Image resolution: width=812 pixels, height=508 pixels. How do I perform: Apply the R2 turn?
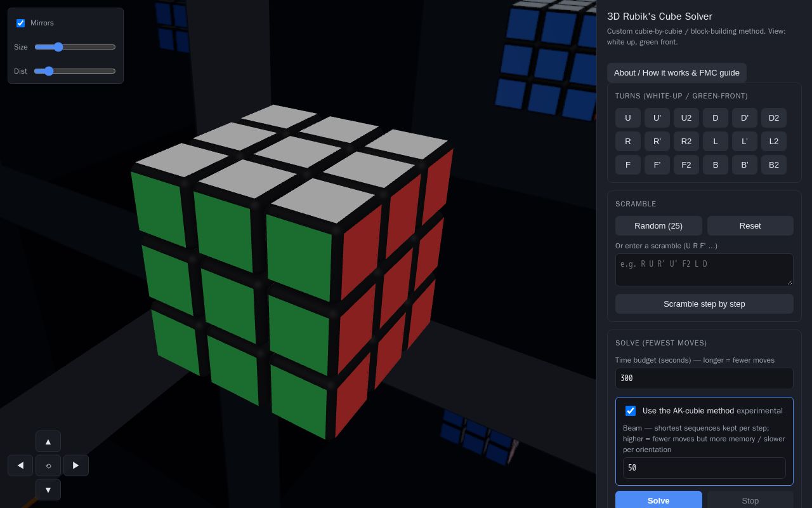686,141
